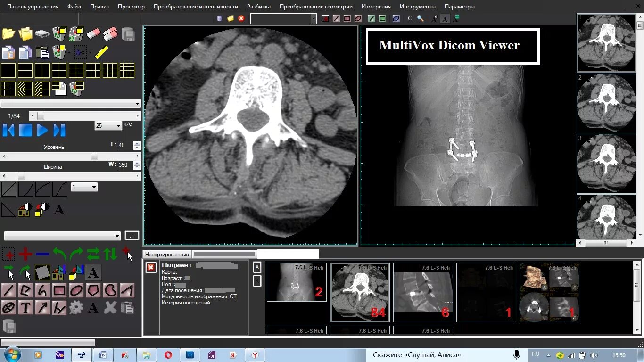Open the Измерения menu
Screen dimensions: 644x362
tap(376, 7)
